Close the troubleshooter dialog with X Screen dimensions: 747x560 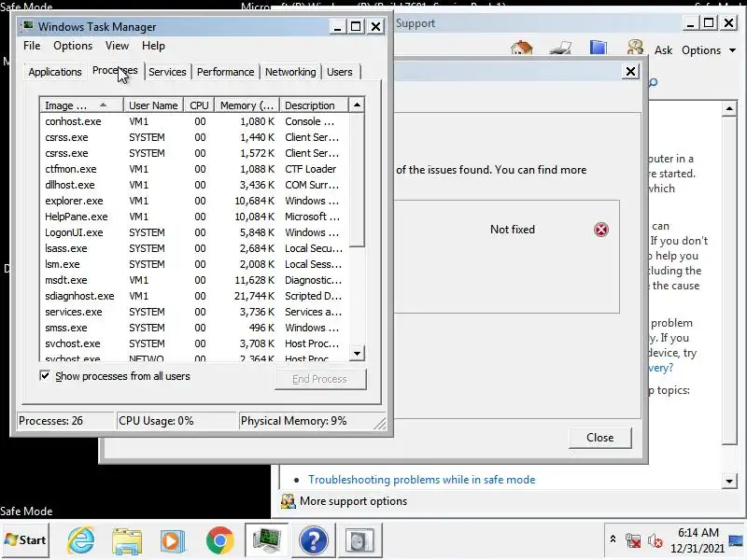(630, 72)
